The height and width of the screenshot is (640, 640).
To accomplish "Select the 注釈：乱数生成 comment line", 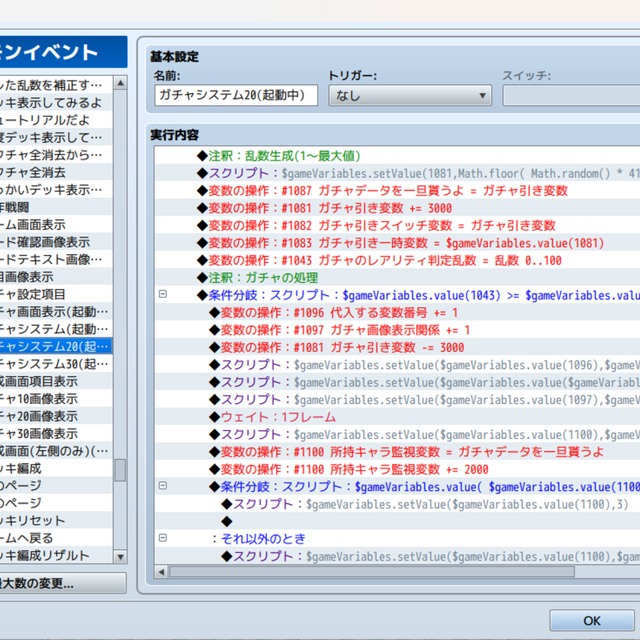I will pos(283,157).
